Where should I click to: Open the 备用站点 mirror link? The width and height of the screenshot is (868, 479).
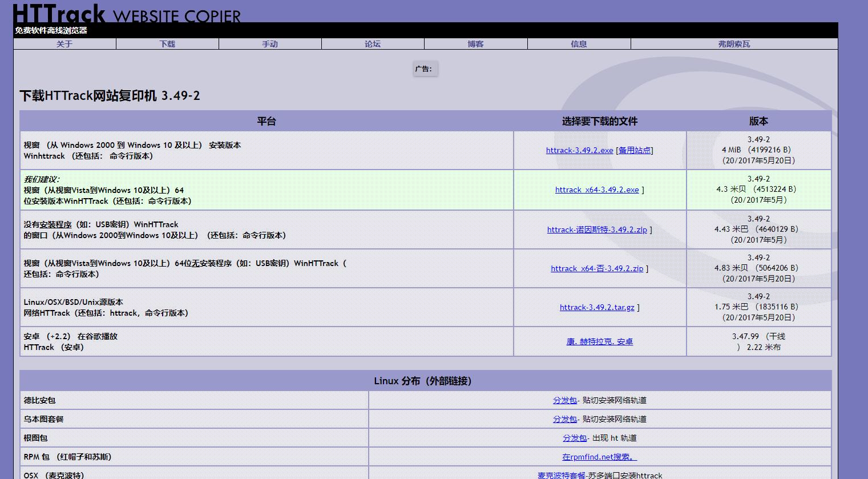(634, 151)
